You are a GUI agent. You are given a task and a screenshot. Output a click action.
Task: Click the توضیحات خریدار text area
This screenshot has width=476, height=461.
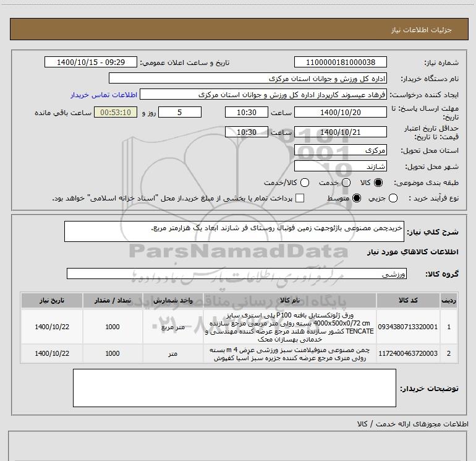234,388
